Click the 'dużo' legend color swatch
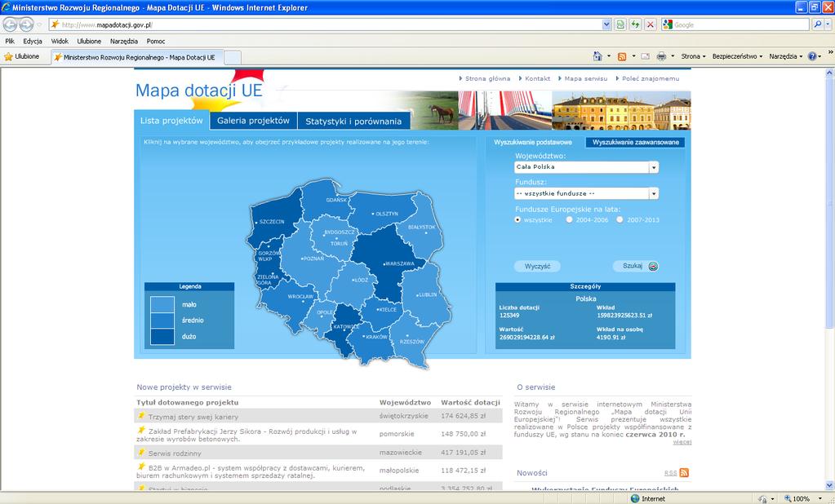835x504 pixels. coord(162,336)
